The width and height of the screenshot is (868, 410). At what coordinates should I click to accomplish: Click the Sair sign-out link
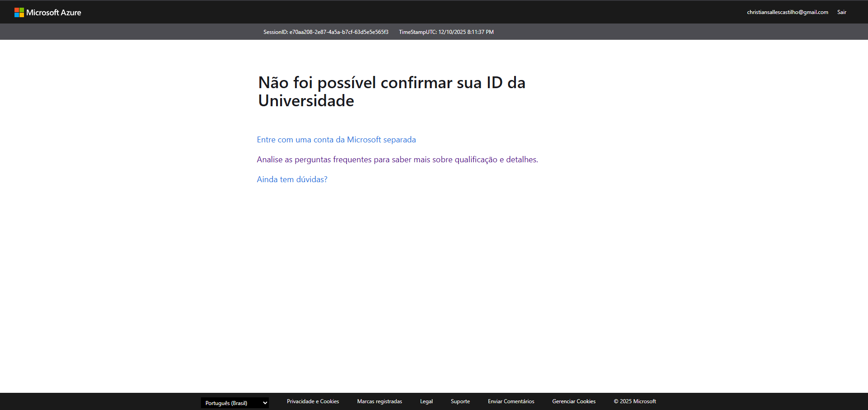[842, 12]
